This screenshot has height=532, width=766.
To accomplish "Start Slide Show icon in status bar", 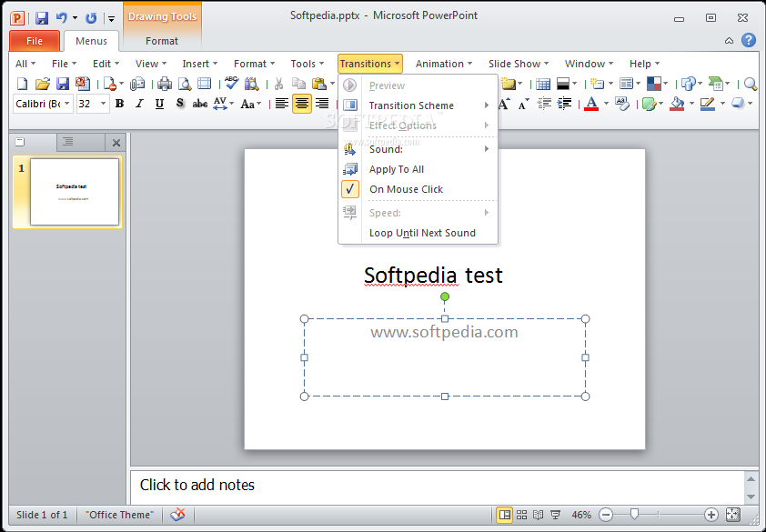I will pos(556,515).
